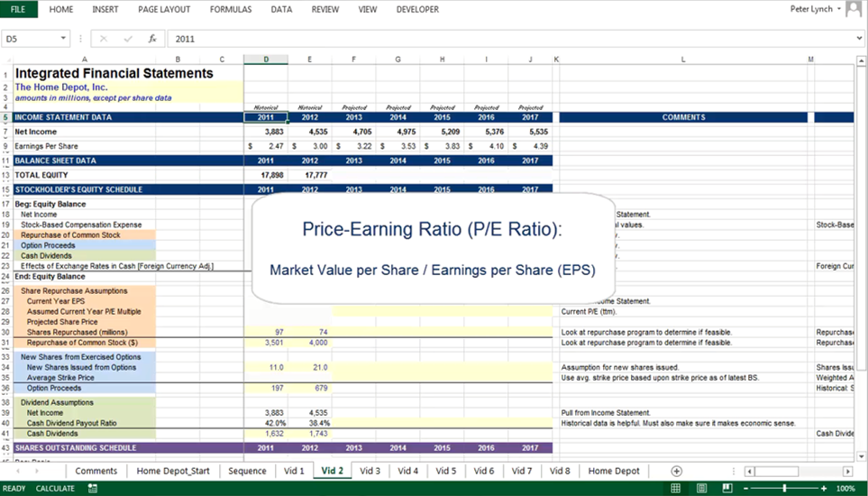
Task: Open the REVIEW ribbon tab
Action: click(325, 9)
